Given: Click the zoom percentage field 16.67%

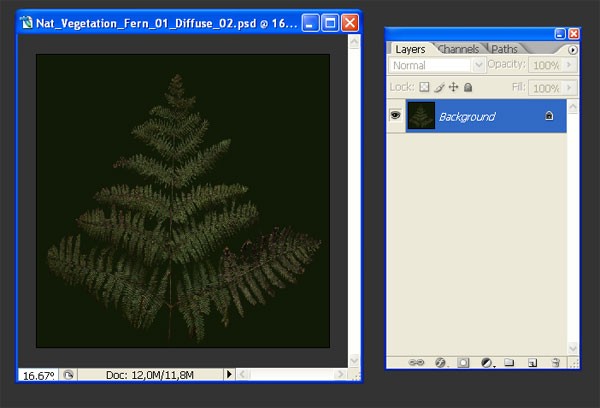Looking at the screenshot, I should point(38,375).
